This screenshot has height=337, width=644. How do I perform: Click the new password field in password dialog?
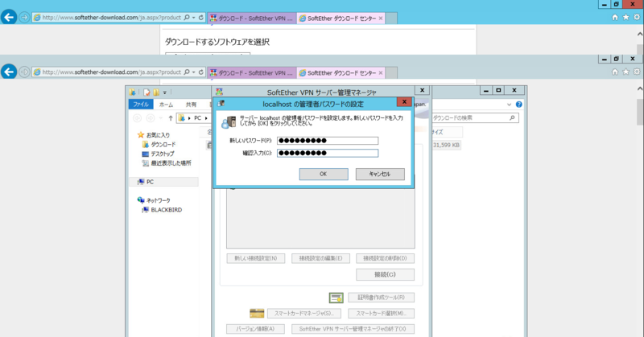point(328,141)
